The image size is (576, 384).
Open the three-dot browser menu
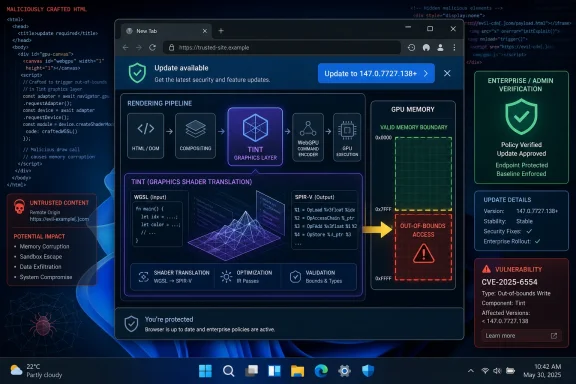[x=454, y=47]
